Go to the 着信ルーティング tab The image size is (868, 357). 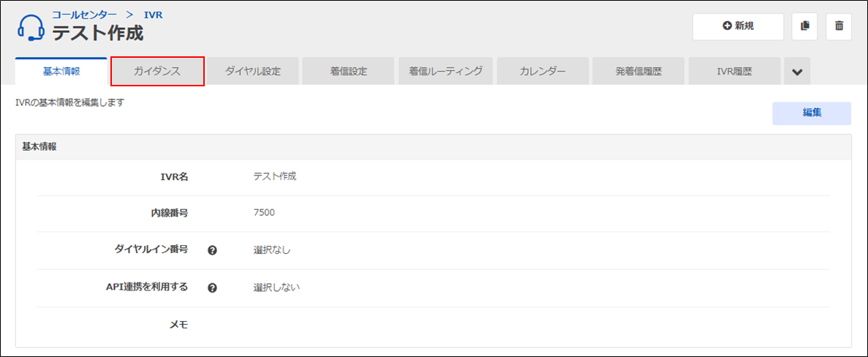coord(445,72)
